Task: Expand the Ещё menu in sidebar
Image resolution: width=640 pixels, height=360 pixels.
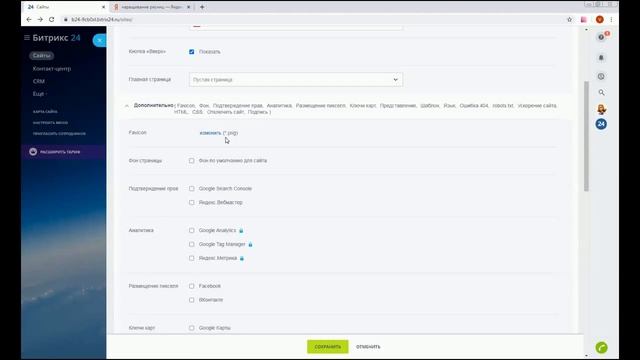Action: pyautogui.click(x=39, y=94)
